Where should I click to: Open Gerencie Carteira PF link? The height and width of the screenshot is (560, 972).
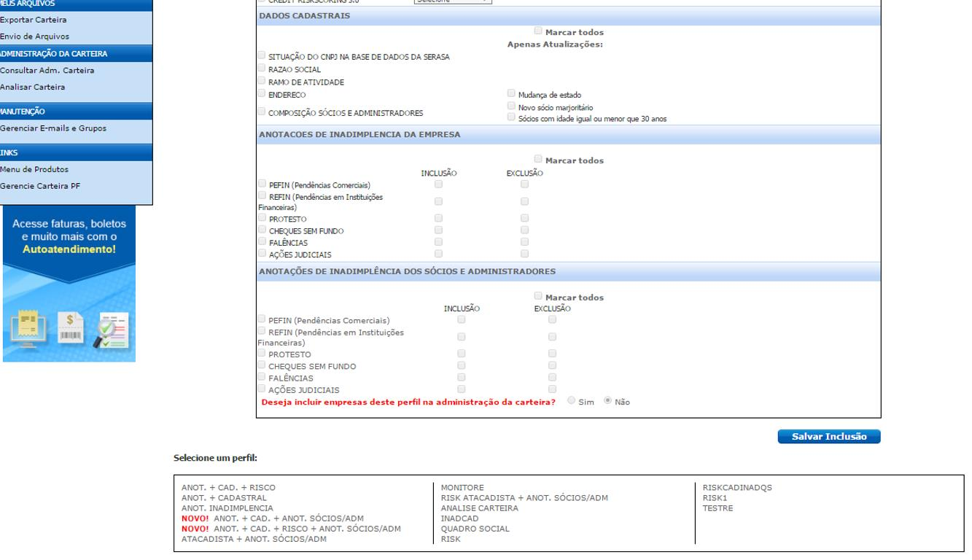pos(41,186)
